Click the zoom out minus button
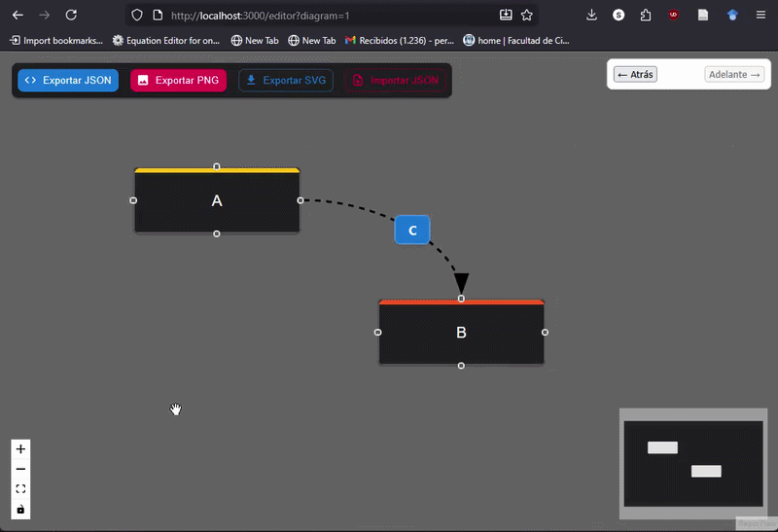The width and height of the screenshot is (778, 532). coord(20,470)
